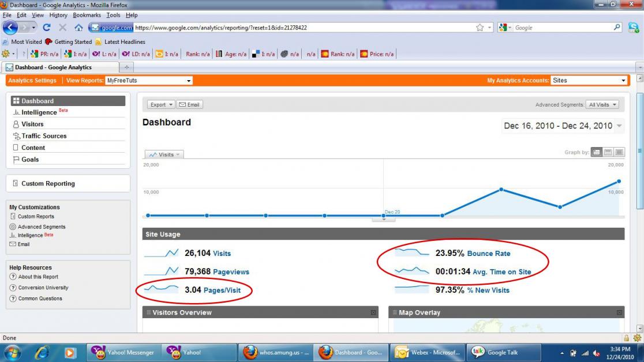Open the All Visits segments dropdown
This screenshot has width=644, height=362.
pos(602,105)
